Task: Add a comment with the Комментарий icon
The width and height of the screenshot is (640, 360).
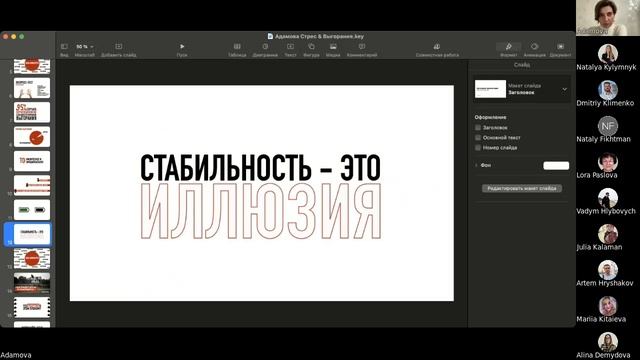Action: pos(362,47)
